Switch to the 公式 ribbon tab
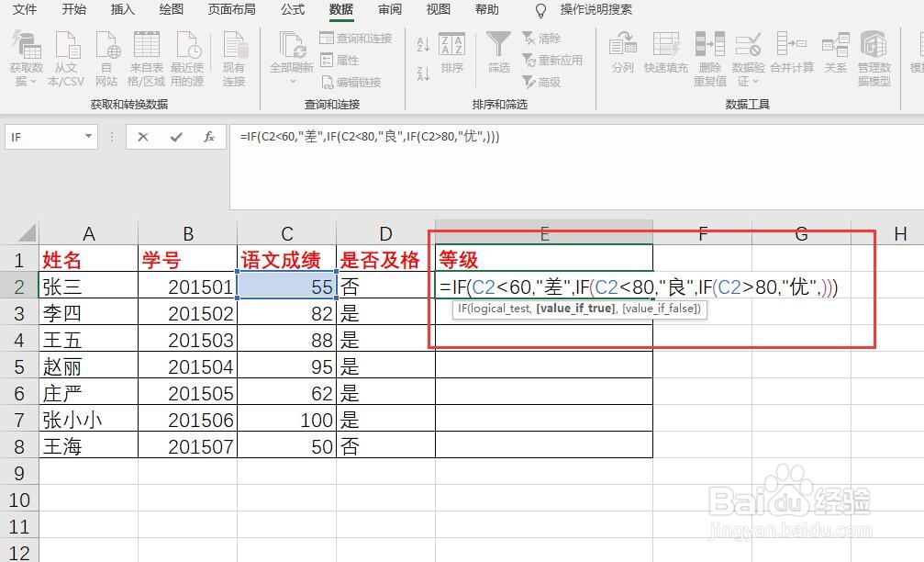 292,11
